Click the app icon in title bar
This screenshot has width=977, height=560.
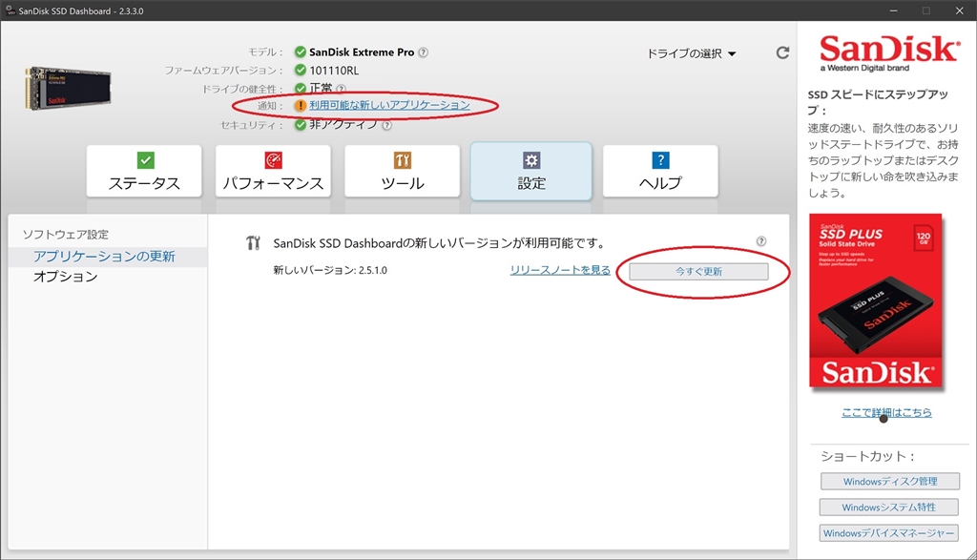10,10
